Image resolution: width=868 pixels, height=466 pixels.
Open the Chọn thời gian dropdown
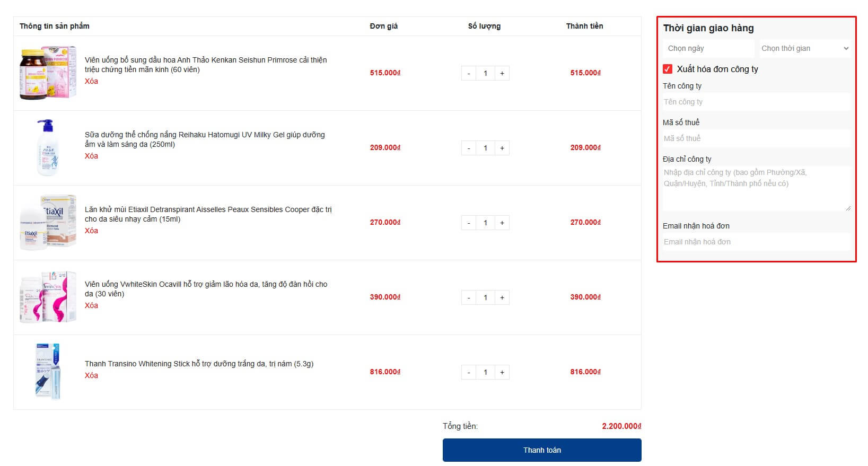(805, 48)
